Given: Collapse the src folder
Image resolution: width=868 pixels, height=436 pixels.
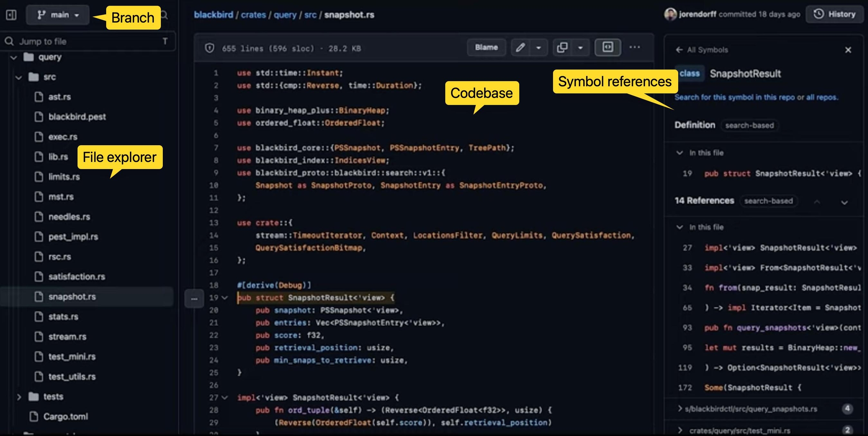Looking at the screenshot, I should click(x=18, y=77).
